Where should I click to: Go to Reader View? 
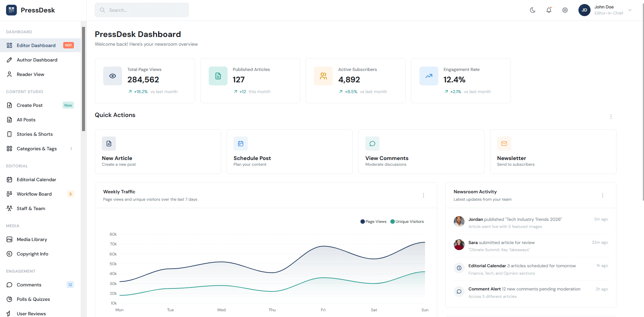pos(40,74)
